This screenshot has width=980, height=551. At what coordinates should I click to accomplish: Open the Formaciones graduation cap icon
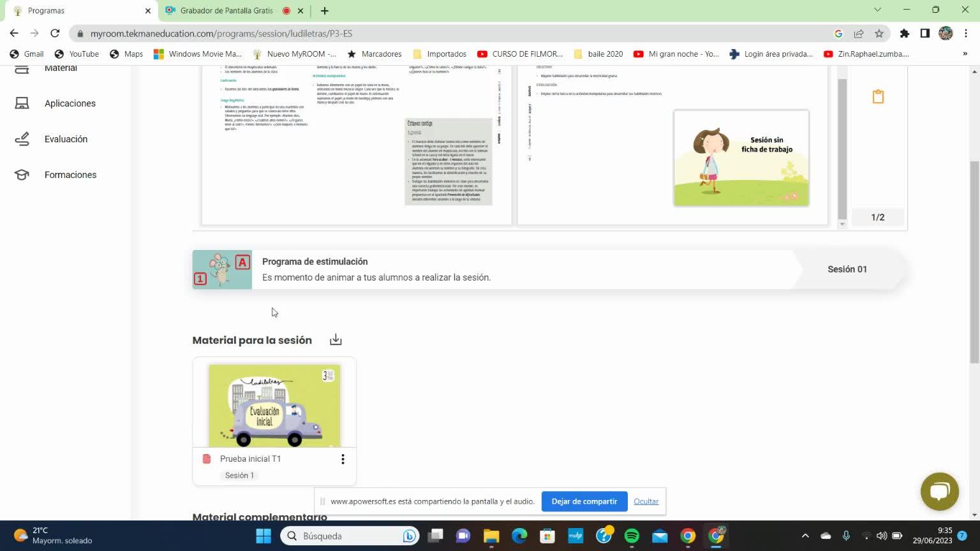22,175
